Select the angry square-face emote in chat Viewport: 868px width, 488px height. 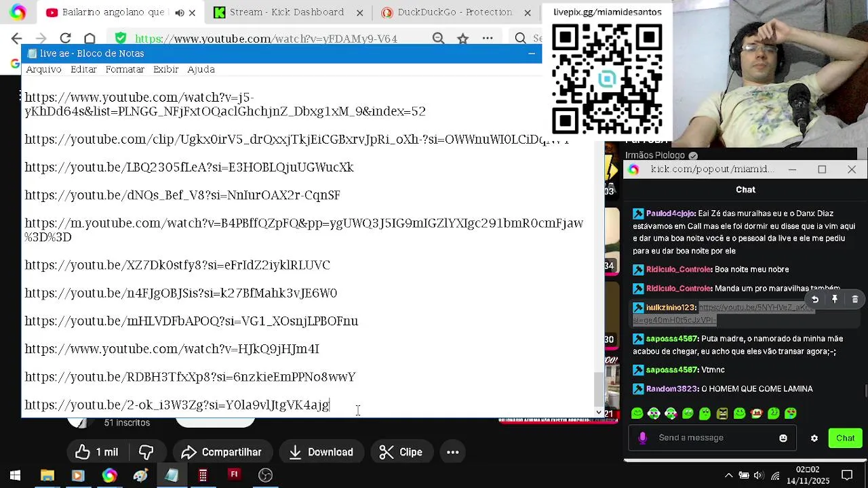tap(722, 413)
